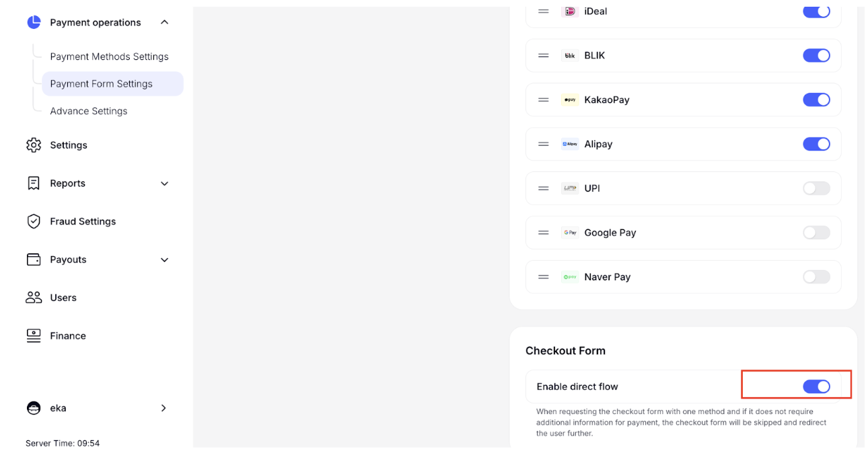The width and height of the screenshot is (868, 449).
Task: Disable the BLIK payment method toggle
Action: point(816,55)
